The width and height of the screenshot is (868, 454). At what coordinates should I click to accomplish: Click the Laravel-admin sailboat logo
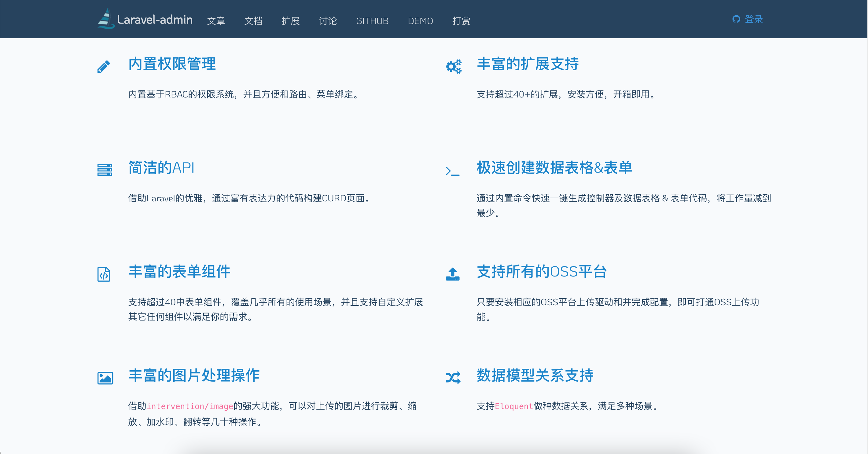[106, 19]
